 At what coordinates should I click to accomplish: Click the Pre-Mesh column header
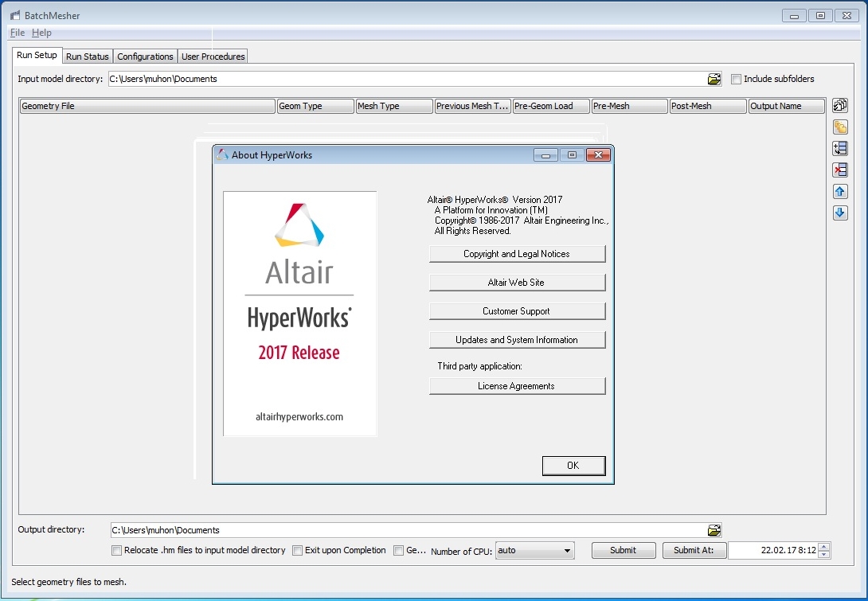pos(629,106)
